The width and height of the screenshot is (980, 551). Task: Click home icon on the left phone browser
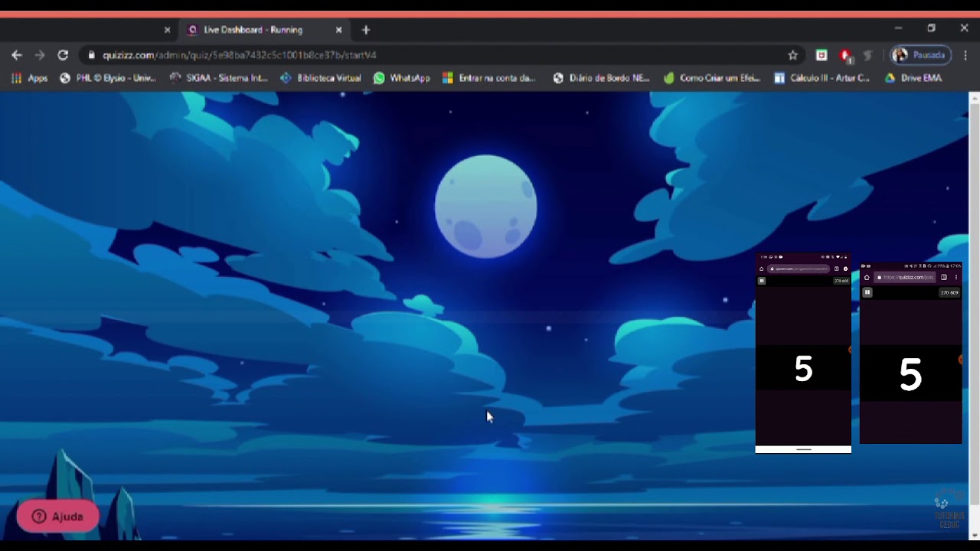[761, 269]
